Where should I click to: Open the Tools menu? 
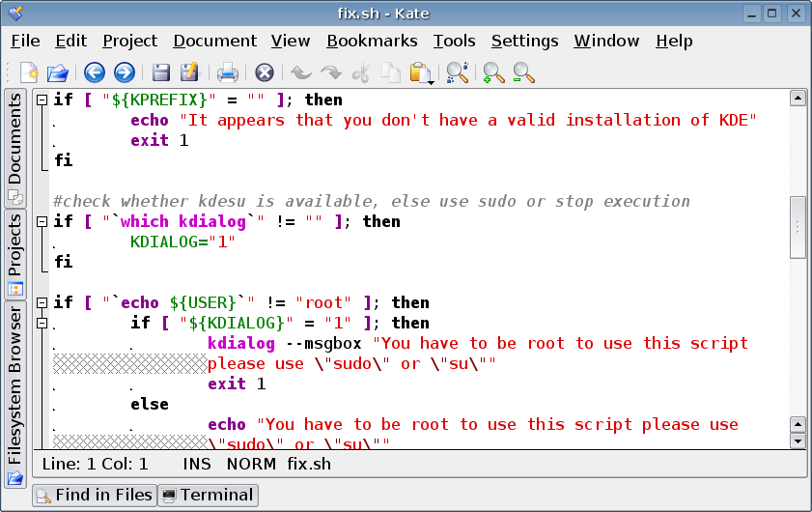(x=454, y=41)
